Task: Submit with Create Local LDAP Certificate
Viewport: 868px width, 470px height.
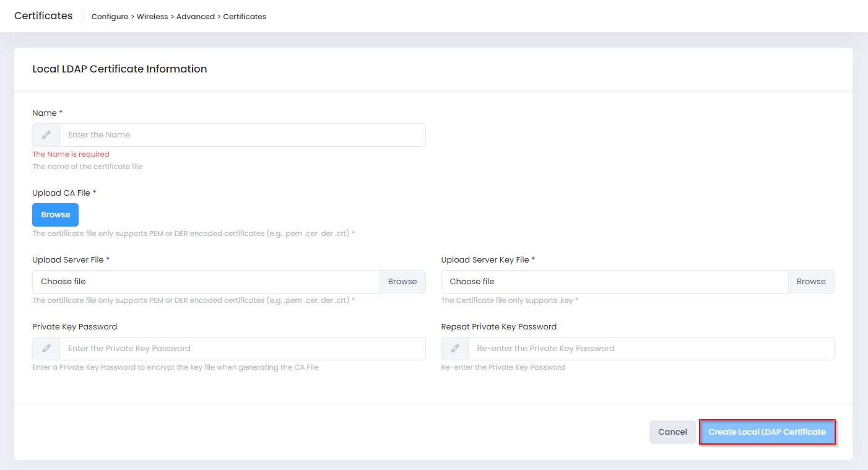Action: 767,432
